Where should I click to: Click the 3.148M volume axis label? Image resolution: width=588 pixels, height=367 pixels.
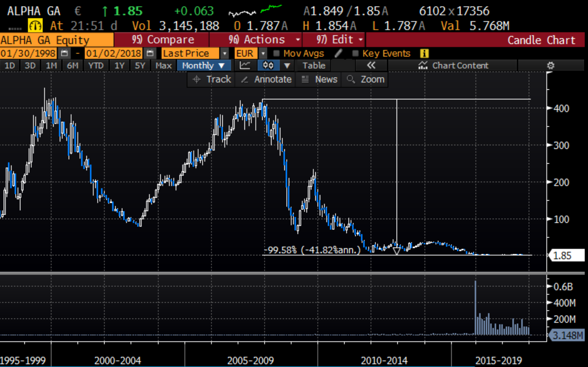point(566,335)
